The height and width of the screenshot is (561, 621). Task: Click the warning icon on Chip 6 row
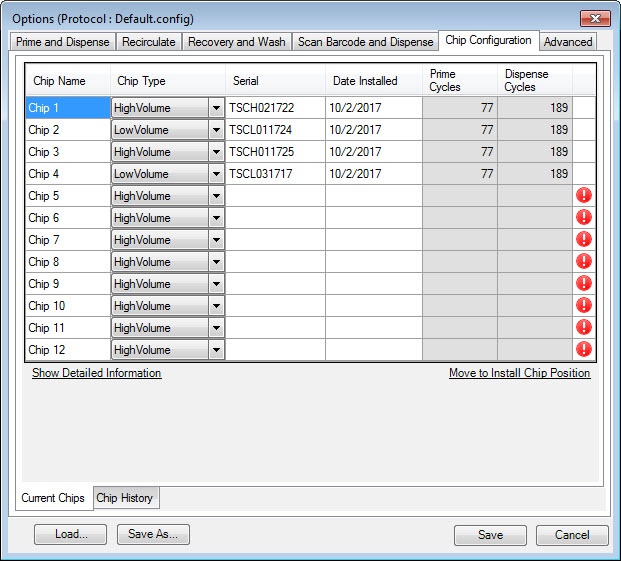click(584, 218)
